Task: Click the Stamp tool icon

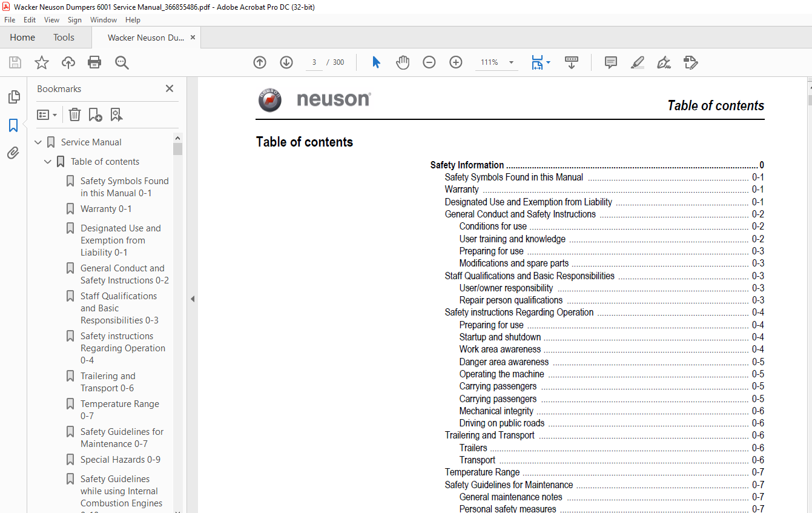Action: 690,62
